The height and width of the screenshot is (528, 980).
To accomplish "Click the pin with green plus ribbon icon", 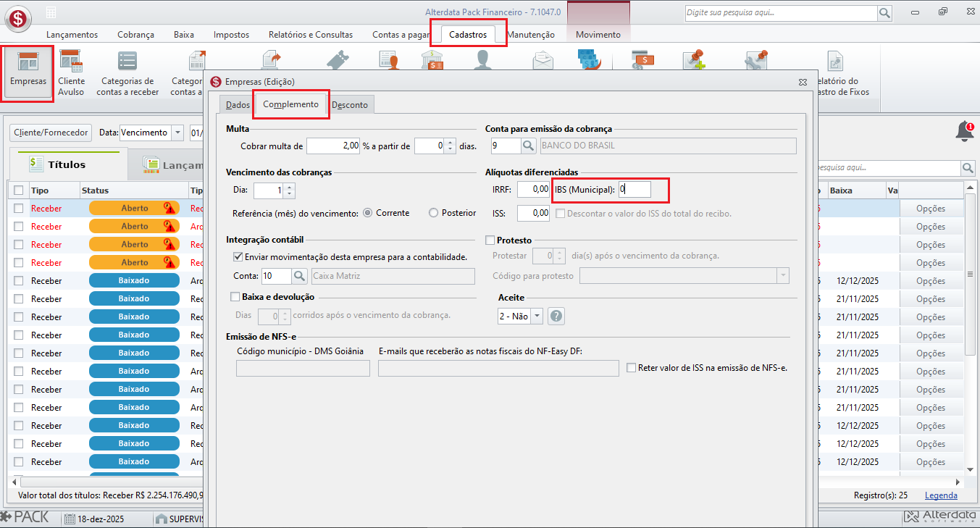I will tap(693, 62).
